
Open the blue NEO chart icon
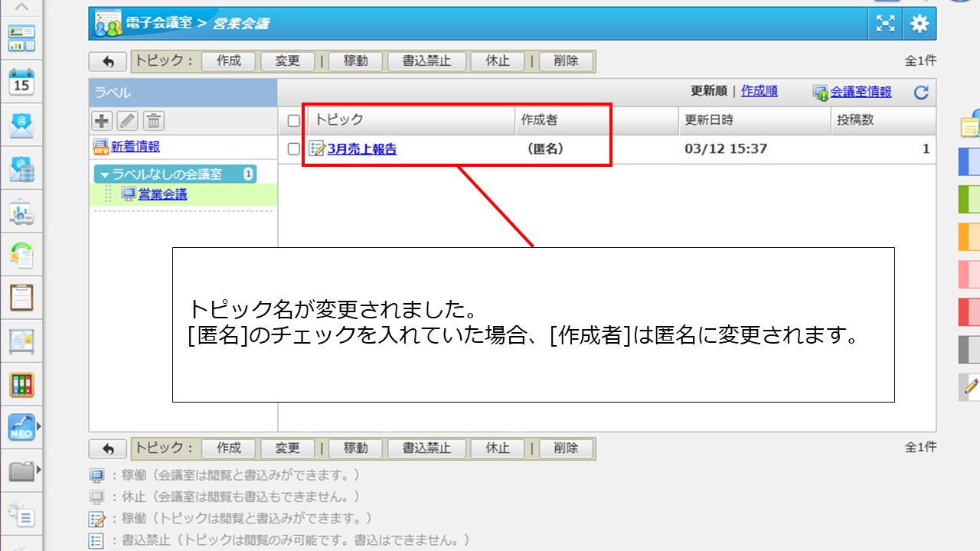(21, 427)
